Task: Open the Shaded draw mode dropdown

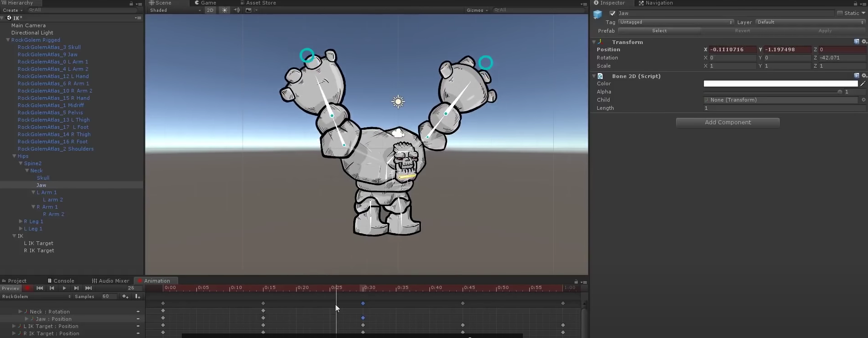Action: (175, 10)
